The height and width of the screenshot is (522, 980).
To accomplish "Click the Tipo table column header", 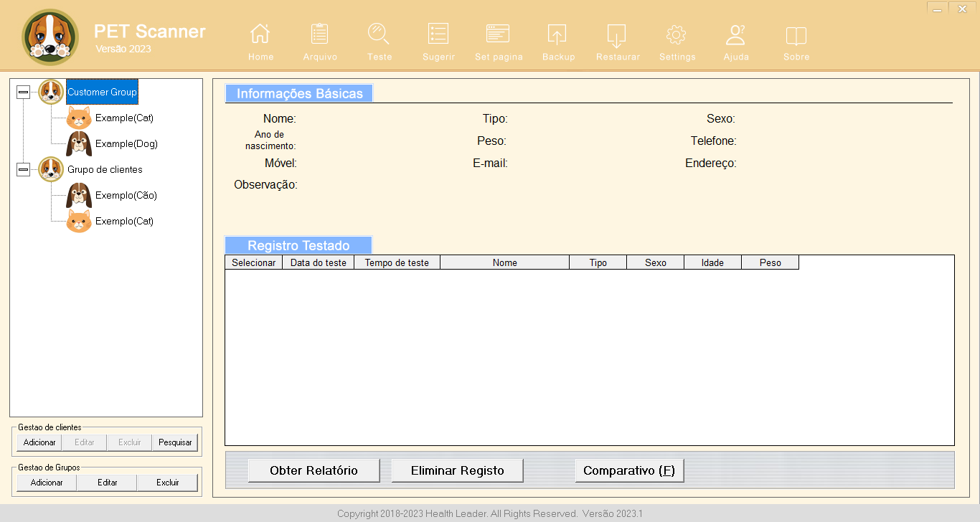I will point(598,262).
